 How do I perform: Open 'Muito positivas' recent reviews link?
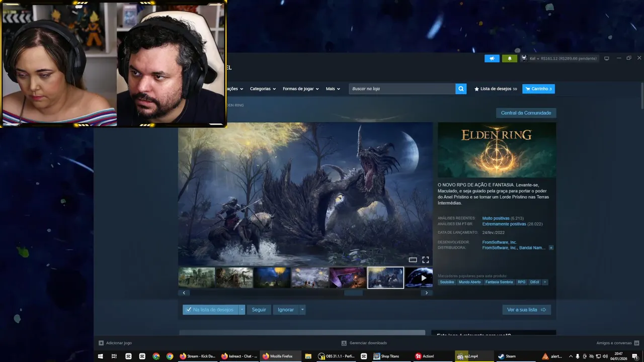pyautogui.click(x=496, y=218)
